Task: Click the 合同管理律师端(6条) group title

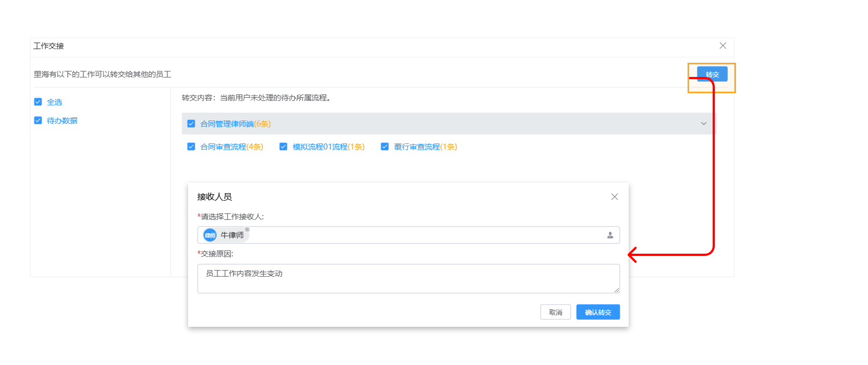Action: click(x=236, y=124)
